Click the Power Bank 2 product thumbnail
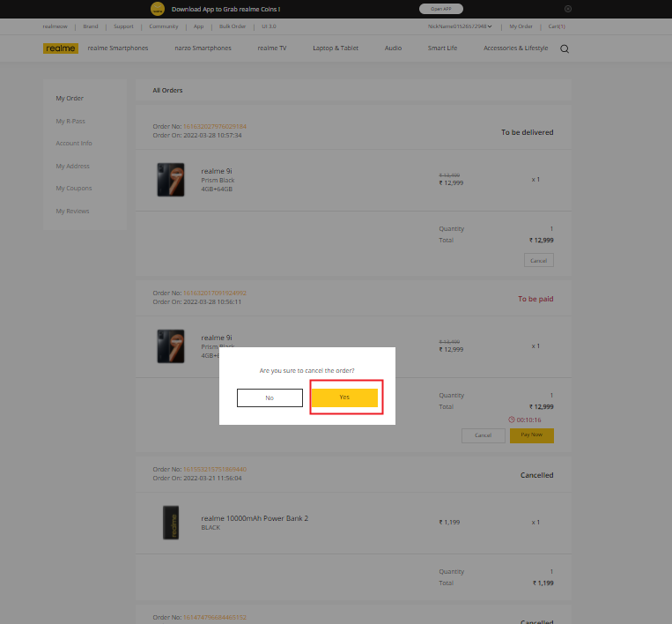The width and height of the screenshot is (672, 624). [170, 523]
